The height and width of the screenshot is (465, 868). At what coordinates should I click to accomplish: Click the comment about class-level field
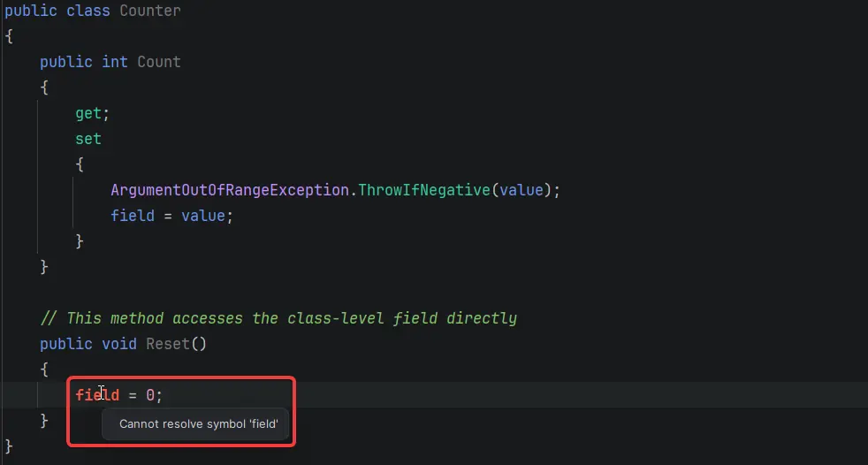pyautogui.click(x=278, y=318)
